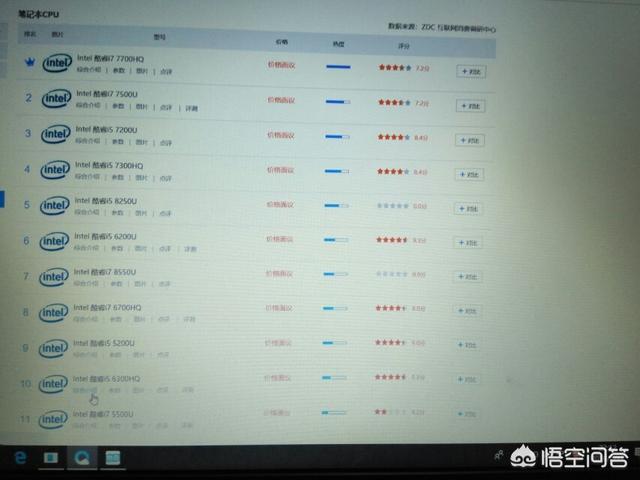Open Intel 酷睿i7 7500U product link
The image size is (640, 480).
pos(107,94)
